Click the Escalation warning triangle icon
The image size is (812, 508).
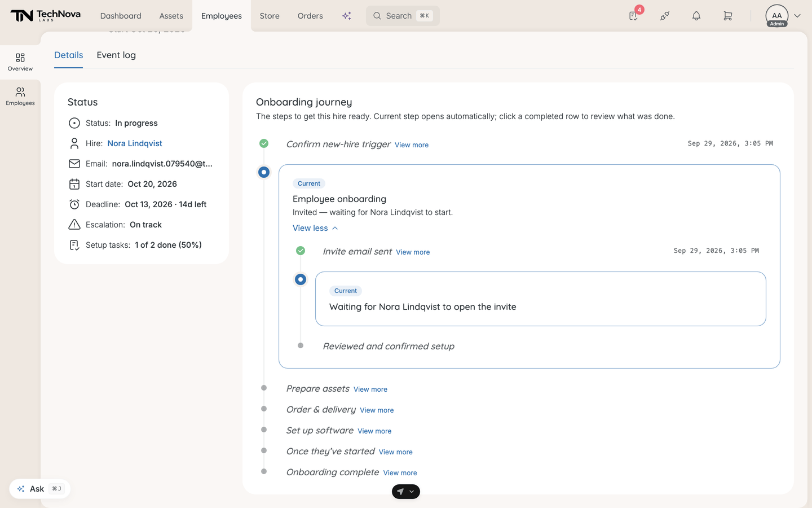point(74,225)
